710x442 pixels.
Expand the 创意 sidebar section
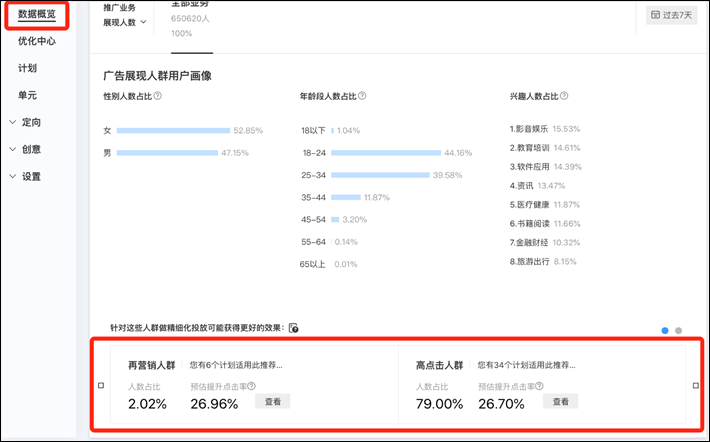[30, 150]
